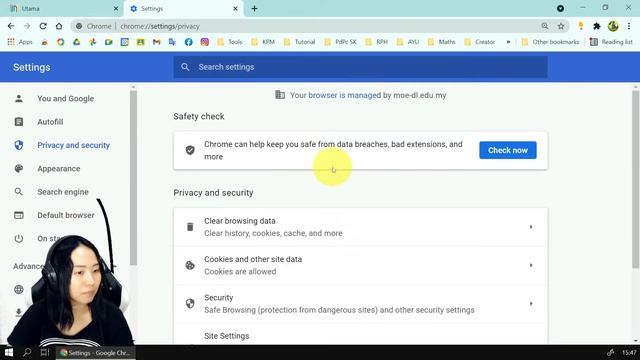Click the main page vertical scrollbar
Image resolution: width=640 pixels, height=360 pixels.
[x=636, y=180]
